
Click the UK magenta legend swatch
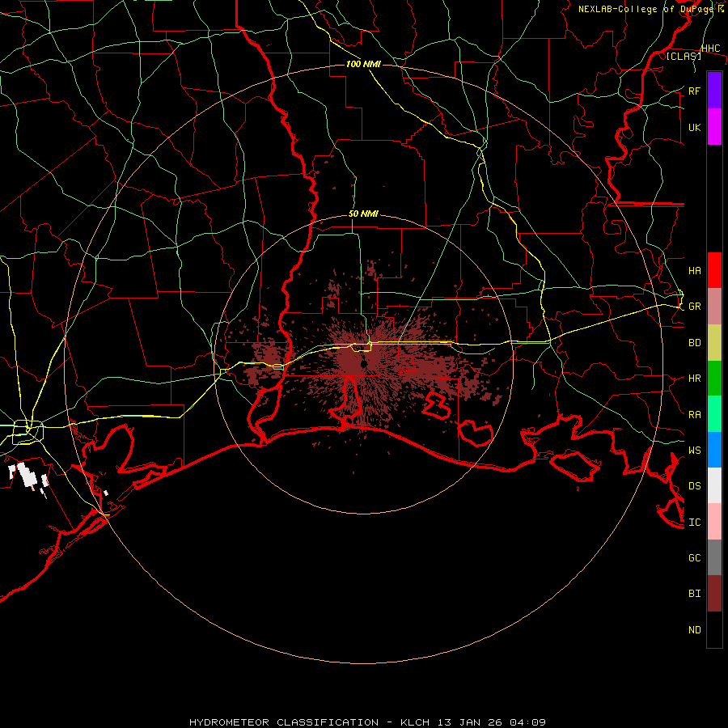714,127
